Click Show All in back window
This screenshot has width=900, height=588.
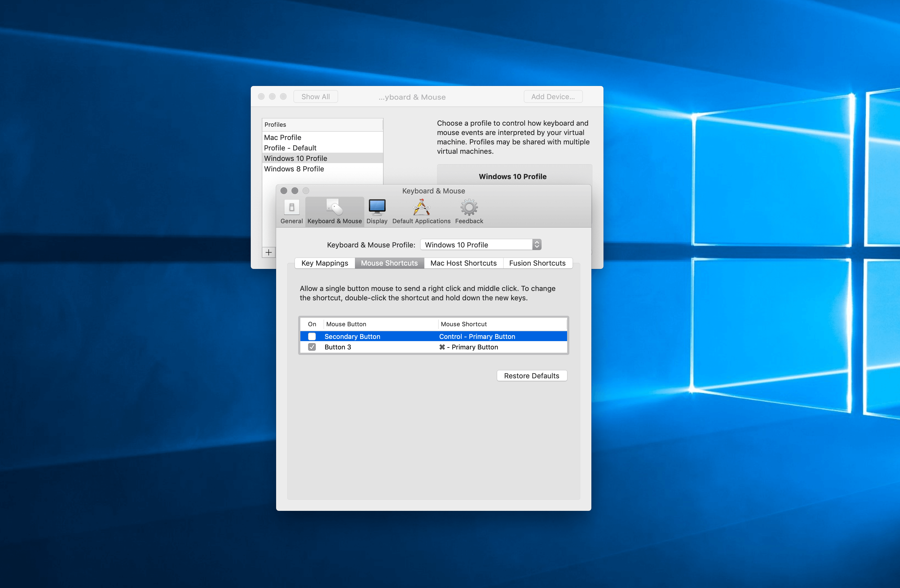315,96
